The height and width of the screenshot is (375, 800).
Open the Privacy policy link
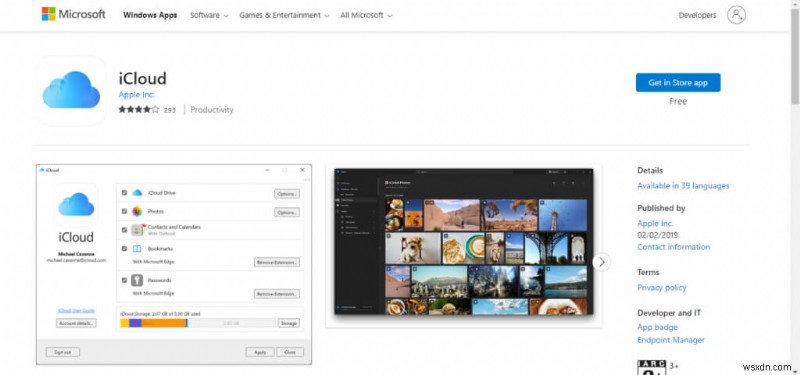(x=662, y=288)
